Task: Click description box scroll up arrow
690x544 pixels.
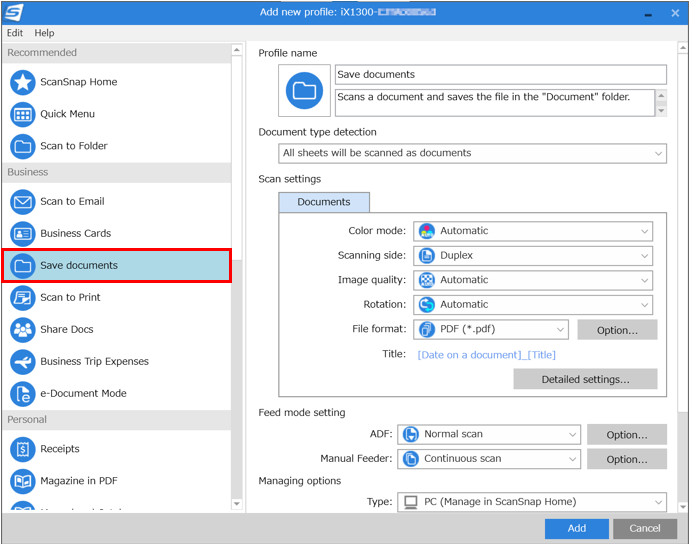Action: (x=661, y=96)
